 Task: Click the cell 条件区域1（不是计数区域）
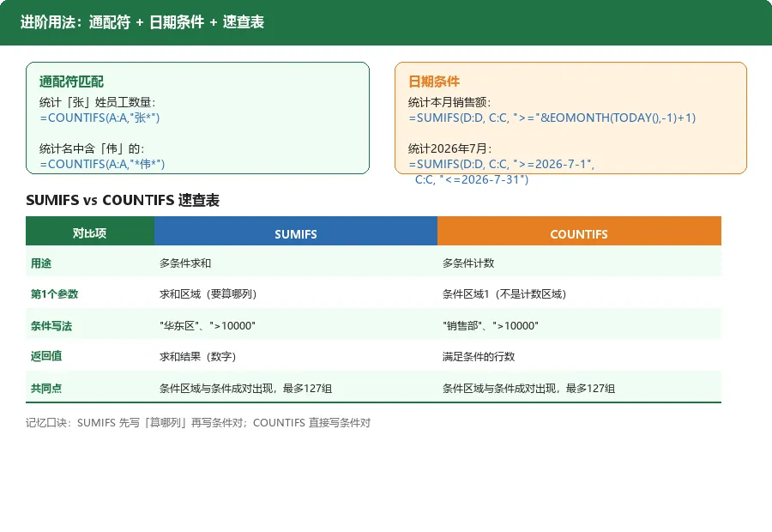(x=504, y=294)
